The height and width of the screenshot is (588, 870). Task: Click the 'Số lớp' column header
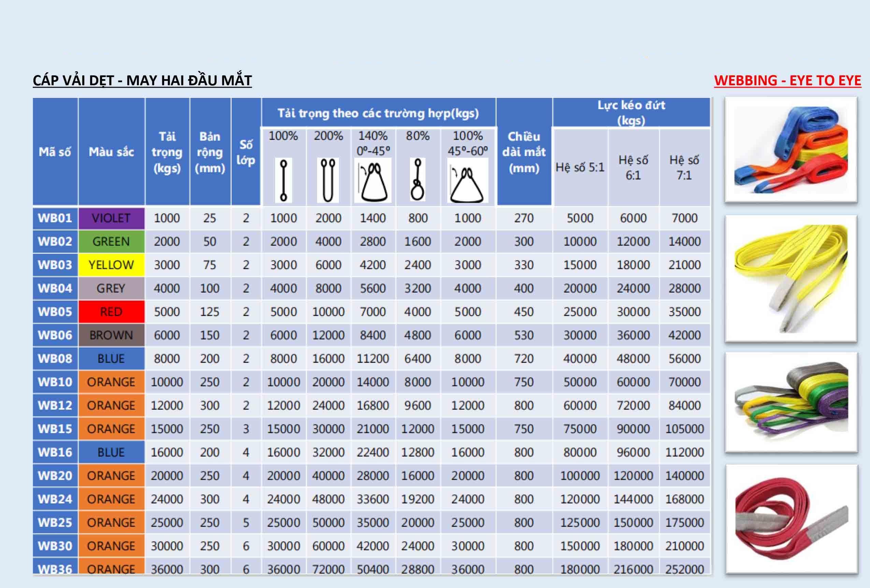[x=246, y=151]
